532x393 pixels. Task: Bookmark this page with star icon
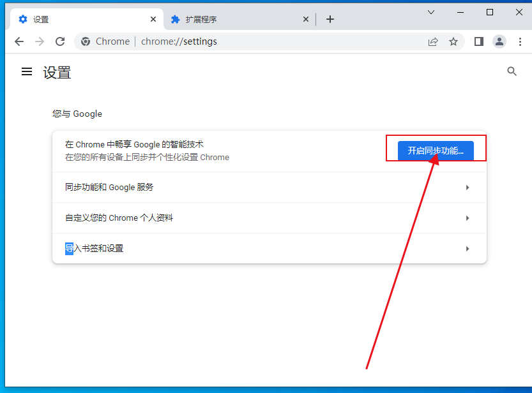click(x=453, y=41)
